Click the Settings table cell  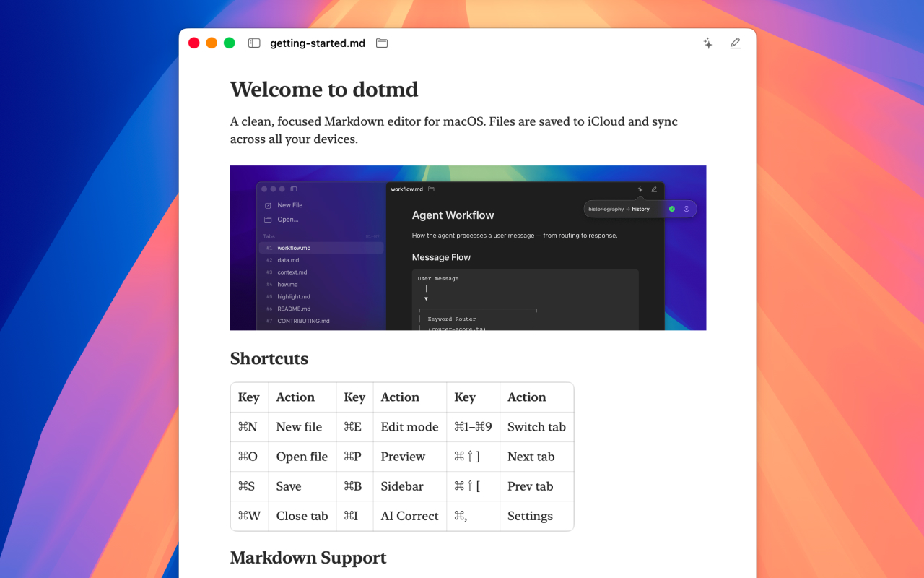(x=536, y=516)
